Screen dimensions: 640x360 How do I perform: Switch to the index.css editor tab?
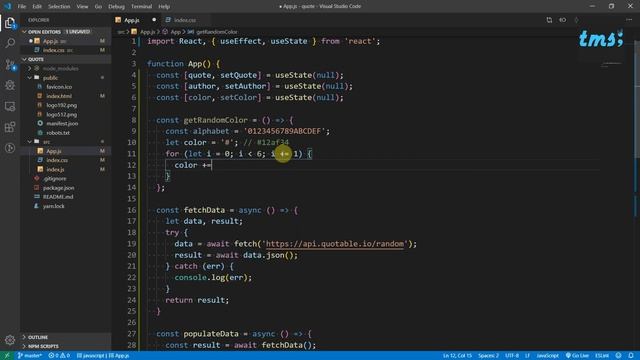click(x=185, y=20)
